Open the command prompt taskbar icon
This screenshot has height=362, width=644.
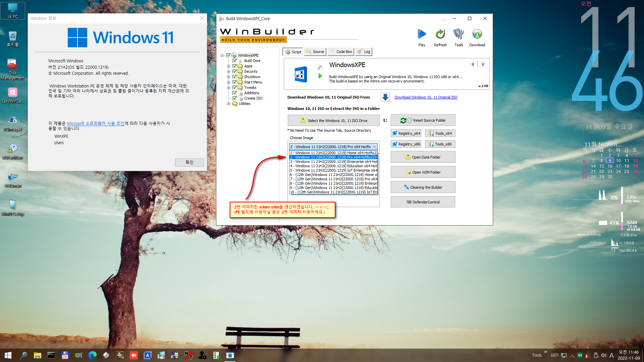pos(51,355)
